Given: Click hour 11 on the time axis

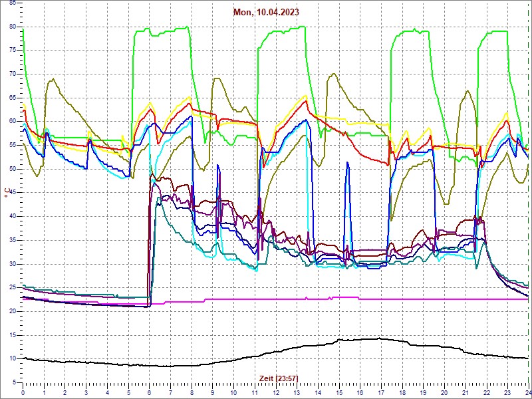Looking at the screenshot, I should click(x=255, y=392).
